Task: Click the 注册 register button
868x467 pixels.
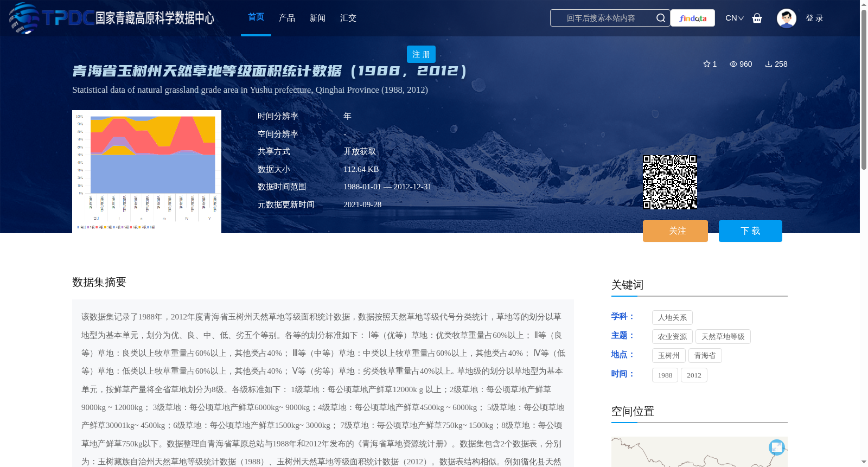Action: pyautogui.click(x=421, y=54)
